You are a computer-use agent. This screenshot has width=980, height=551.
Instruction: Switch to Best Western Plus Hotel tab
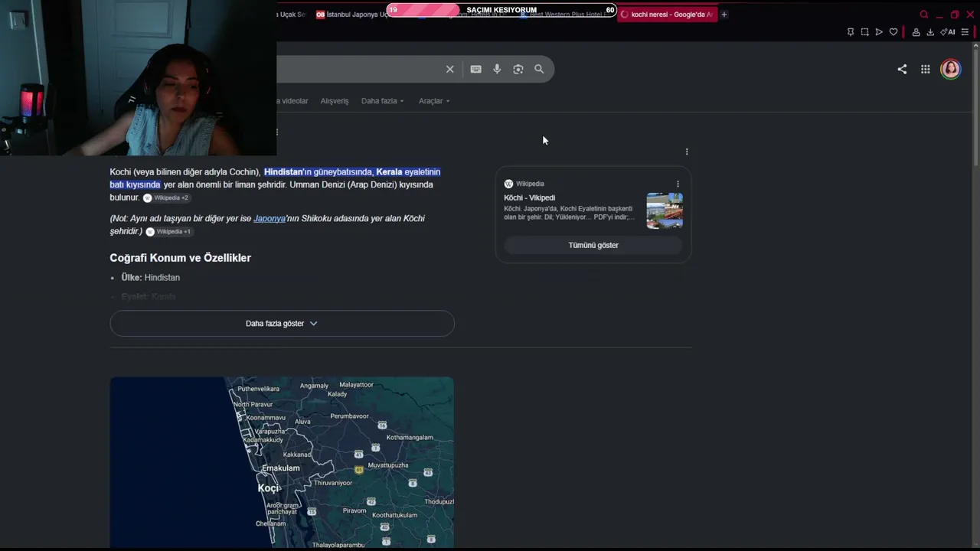click(565, 15)
